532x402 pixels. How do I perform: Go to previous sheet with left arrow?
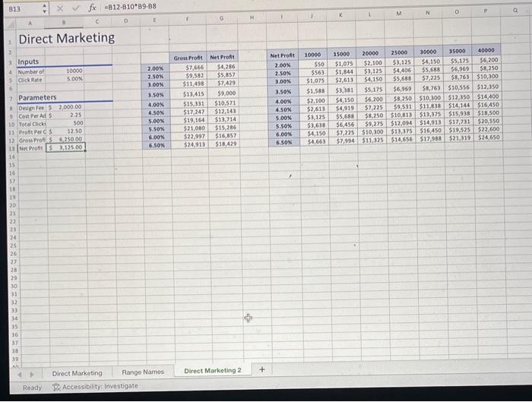point(20,375)
